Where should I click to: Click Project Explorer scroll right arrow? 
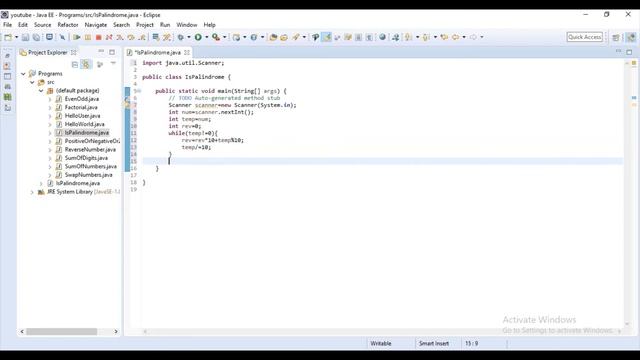pyautogui.click(x=116, y=331)
